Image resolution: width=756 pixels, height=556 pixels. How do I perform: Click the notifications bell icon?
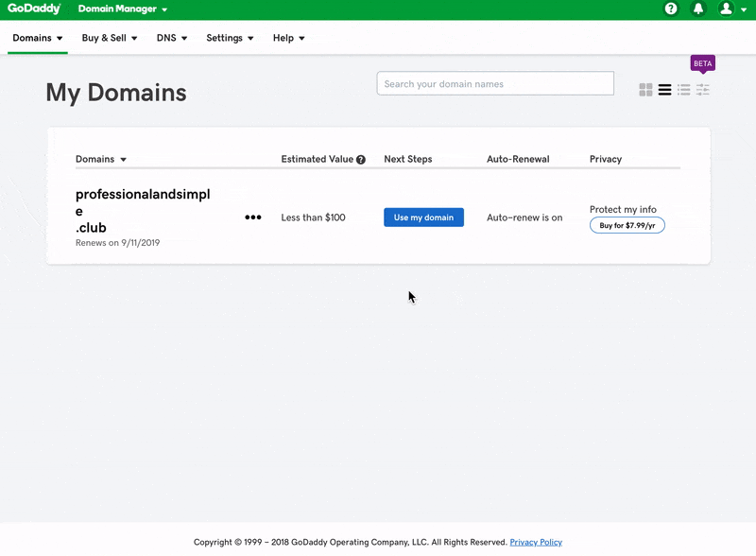[698, 9]
